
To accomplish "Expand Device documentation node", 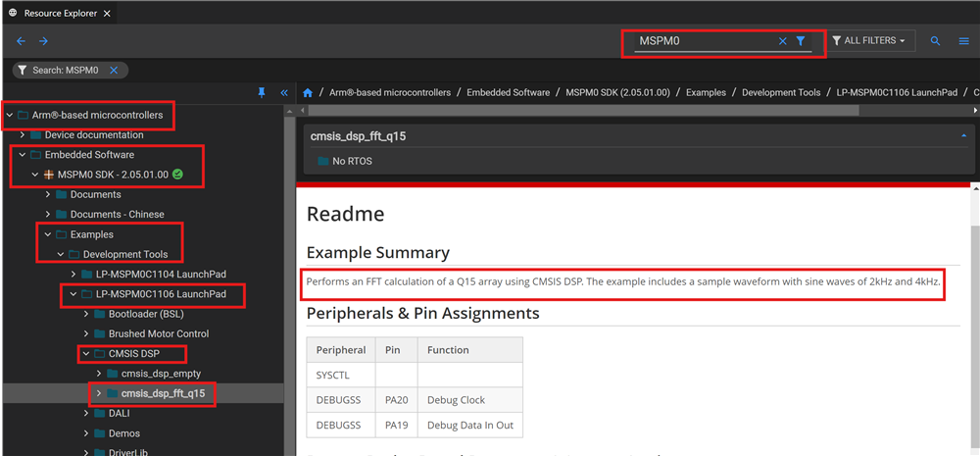I will pos(23,135).
